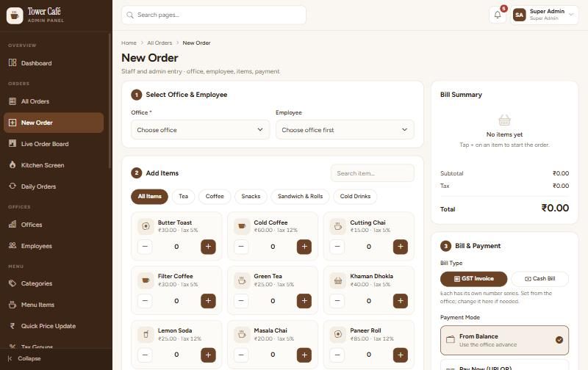
Task: Add one Green Tea with plus
Action: pos(304,301)
